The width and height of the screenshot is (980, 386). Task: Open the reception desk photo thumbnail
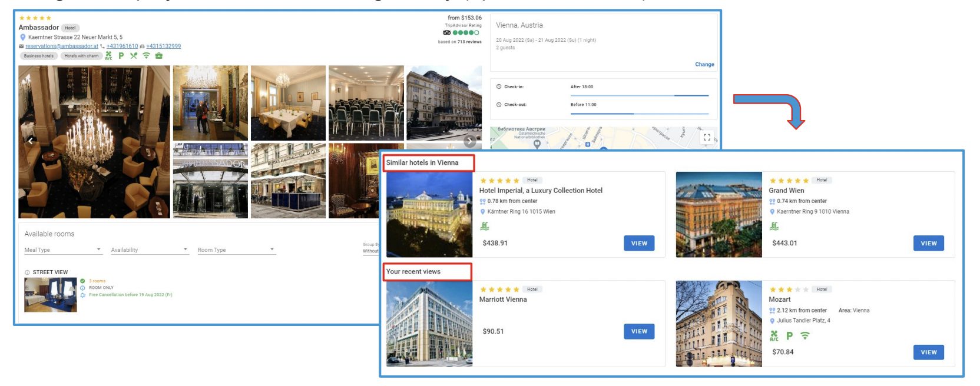(x=210, y=103)
